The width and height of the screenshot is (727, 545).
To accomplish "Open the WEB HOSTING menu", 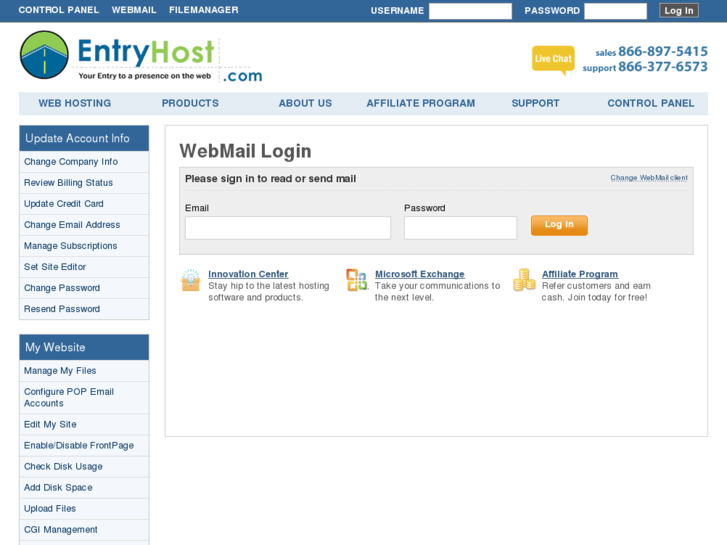I will click(75, 103).
